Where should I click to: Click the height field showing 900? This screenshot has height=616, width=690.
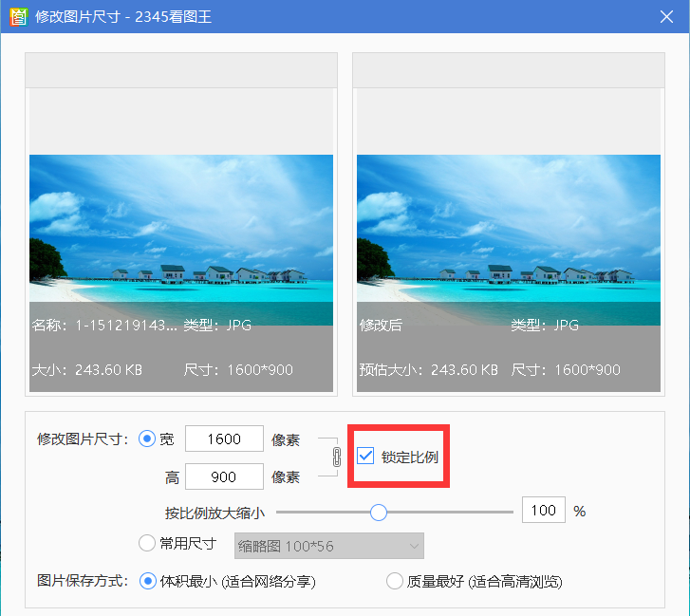tap(224, 476)
